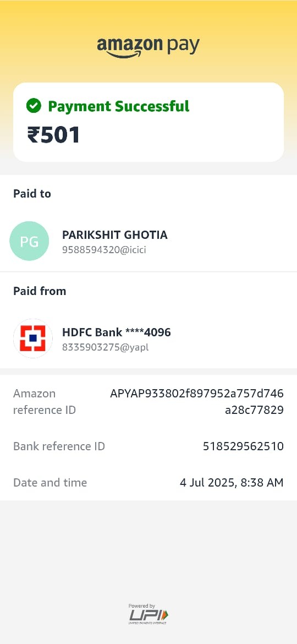The width and height of the screenshot is (297, 644).
Task: Click the Paid to section label
Action: click(32, 193)
